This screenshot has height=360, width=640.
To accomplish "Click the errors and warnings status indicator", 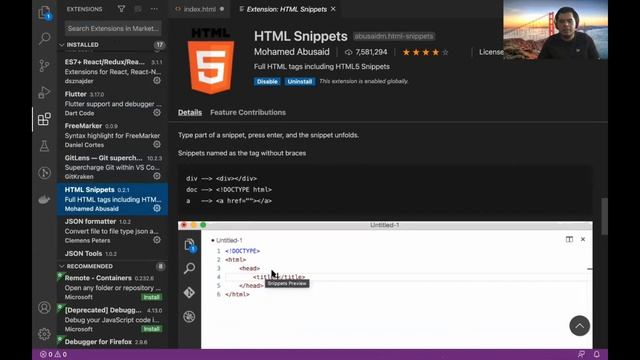I will point(53,354).
